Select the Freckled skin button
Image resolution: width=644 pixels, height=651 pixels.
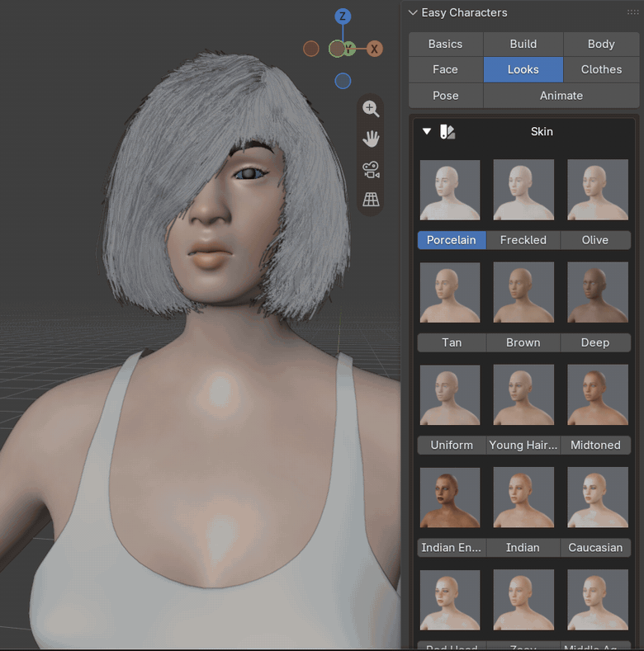[x=523, y=240]
